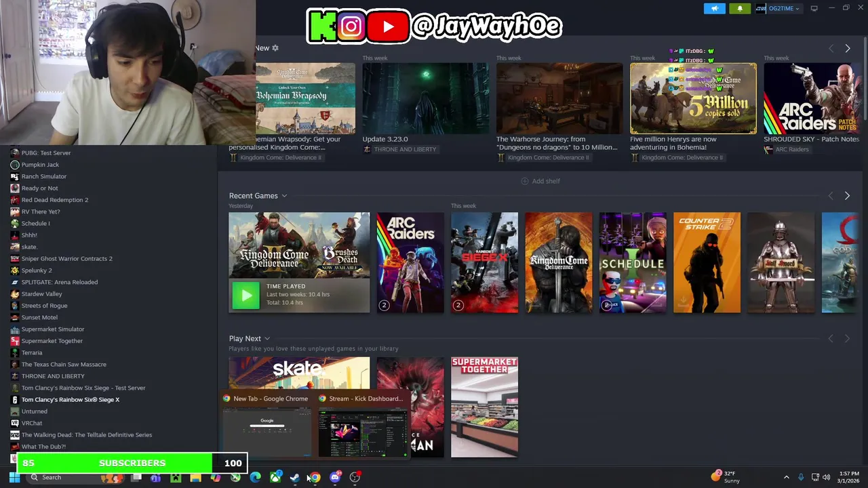
Task: Click Sniper Ghost Warrior Contracts 2 icon
Action: coord(15,258)
